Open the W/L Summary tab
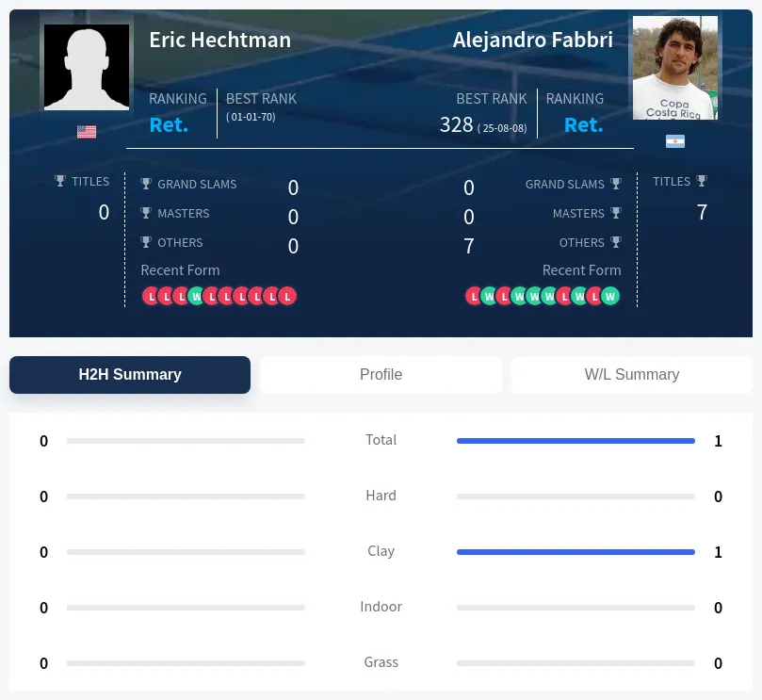Image resolution: width=762 pixels, height=700 pixels. coord(632,375)
